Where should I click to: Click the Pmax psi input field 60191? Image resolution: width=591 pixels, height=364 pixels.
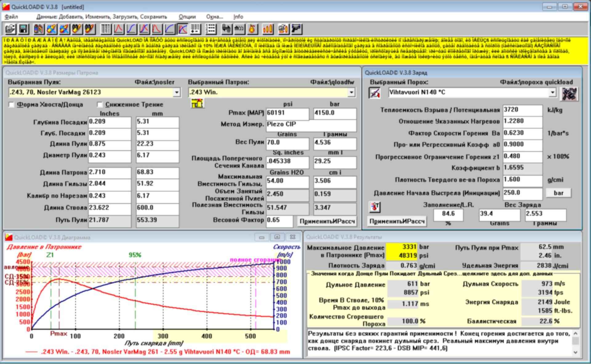click(287, 114)
